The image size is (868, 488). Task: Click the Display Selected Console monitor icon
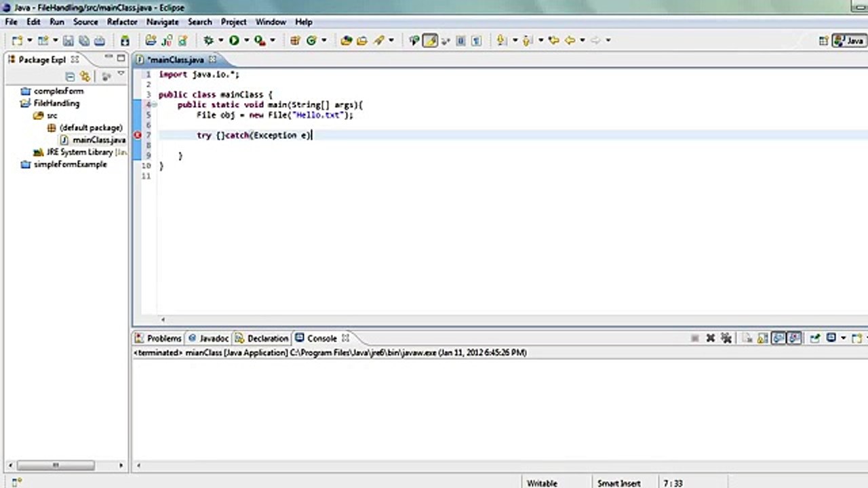[831, 338]
